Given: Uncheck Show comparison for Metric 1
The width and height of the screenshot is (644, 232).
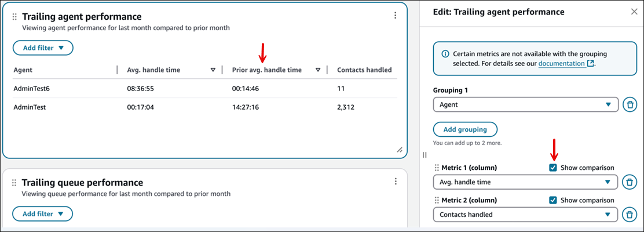Looking at the screenshot, I should click(x=553, y=168).
